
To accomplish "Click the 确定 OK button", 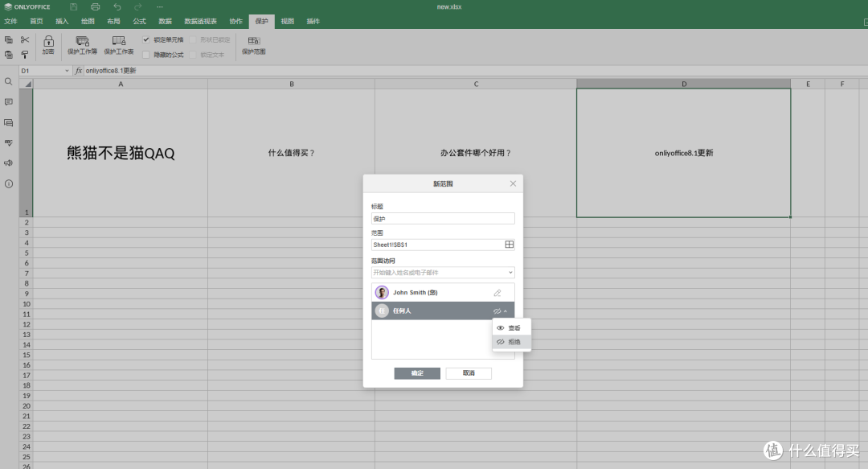I will tap(417, 373).
